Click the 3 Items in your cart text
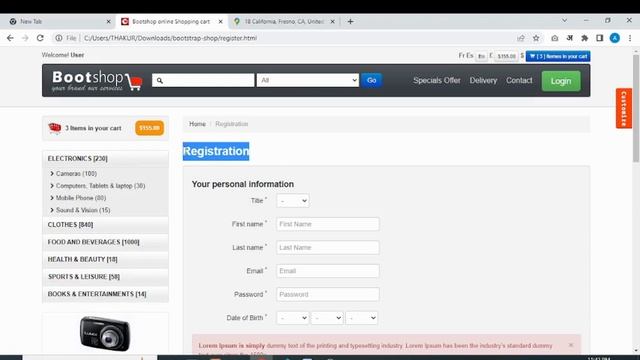This screenshot has width=640, height=360. tap(93, 128)
